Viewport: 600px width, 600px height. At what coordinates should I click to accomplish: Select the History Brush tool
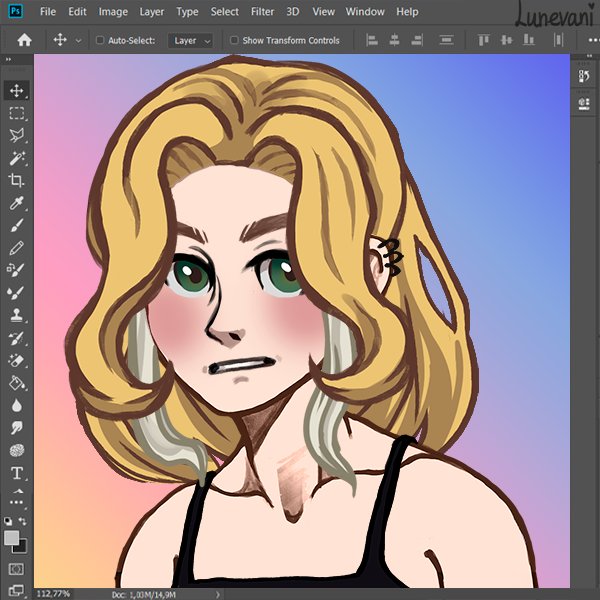point(16,338)
